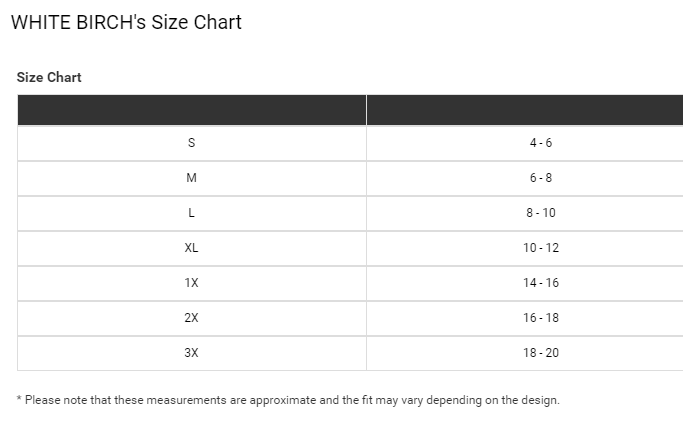Select the 3X size cell

[191, 353]
